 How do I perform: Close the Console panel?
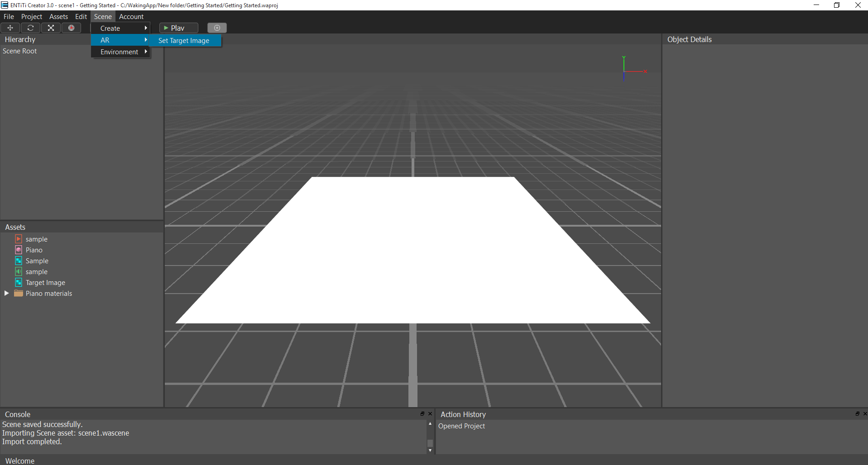tap(430, 413)
